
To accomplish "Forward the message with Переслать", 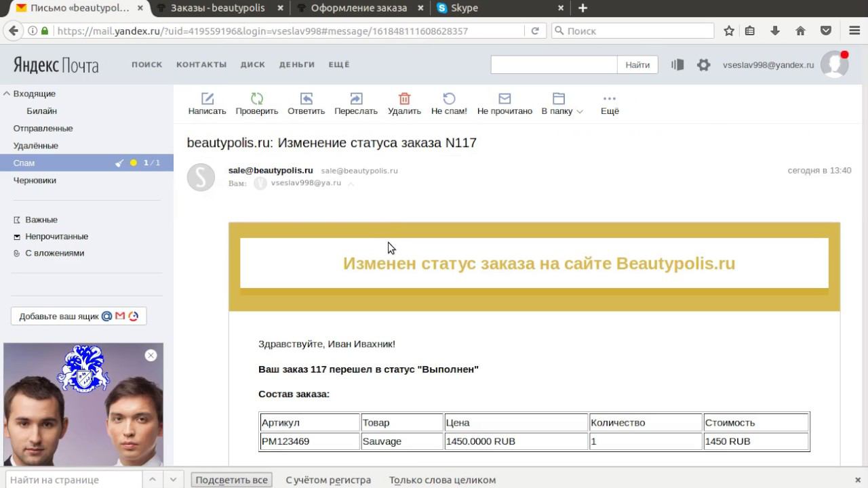I will 356,99.
